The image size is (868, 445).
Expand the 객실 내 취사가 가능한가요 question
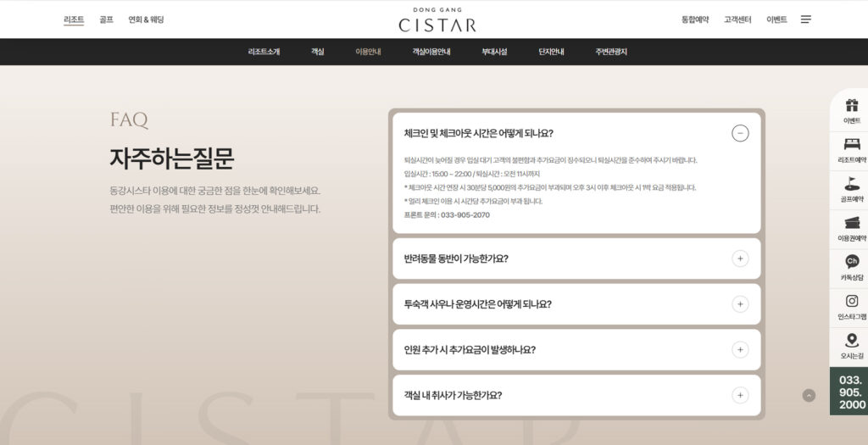click(x=740, y=395)
